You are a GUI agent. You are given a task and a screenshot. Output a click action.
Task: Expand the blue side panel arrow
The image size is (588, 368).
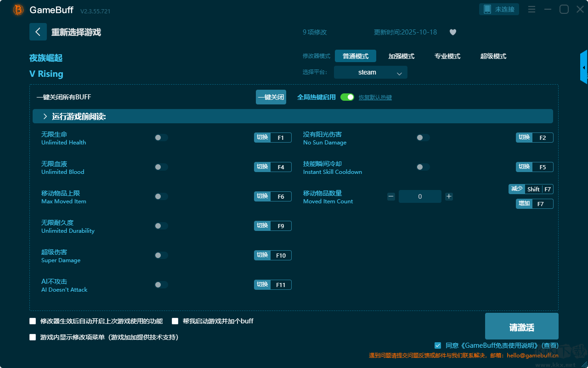click(x=584, y=67)
